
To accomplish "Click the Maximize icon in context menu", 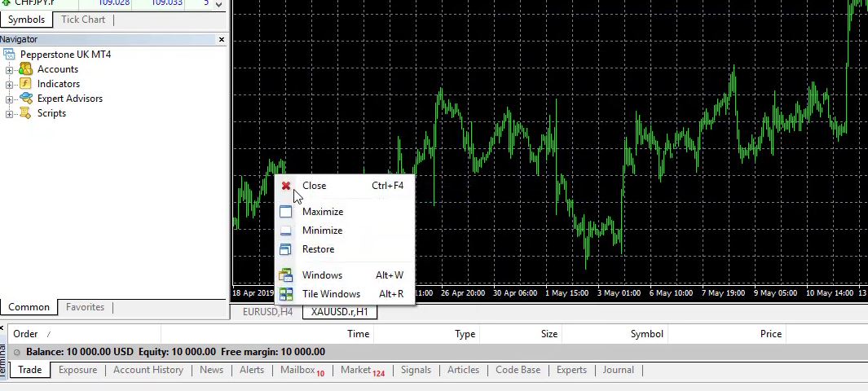I will [x=285, y=212].
